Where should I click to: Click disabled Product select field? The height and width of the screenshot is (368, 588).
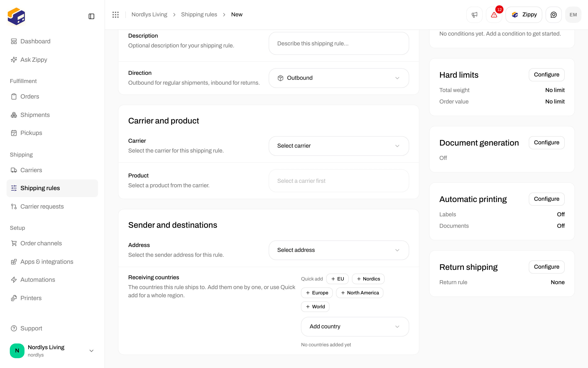click(339, 181)
